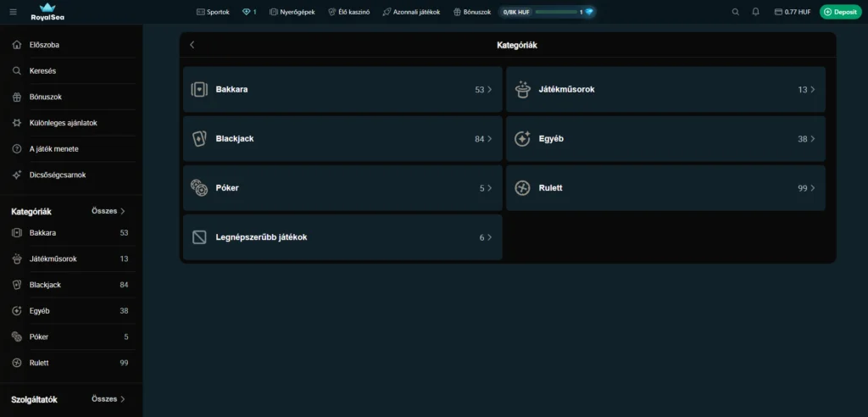
Task: Click the 0/8K HUF progress bar
Action: 547,12
